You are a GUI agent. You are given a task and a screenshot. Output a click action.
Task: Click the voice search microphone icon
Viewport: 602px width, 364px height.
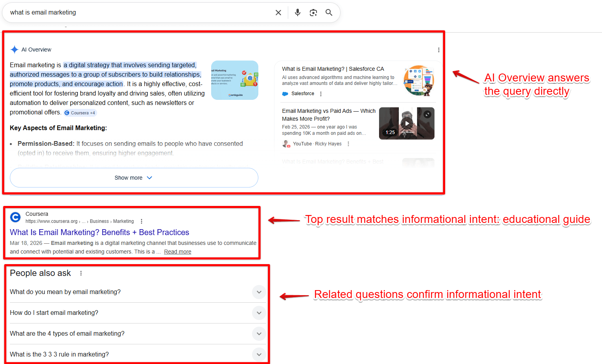[x=298, y=12]
